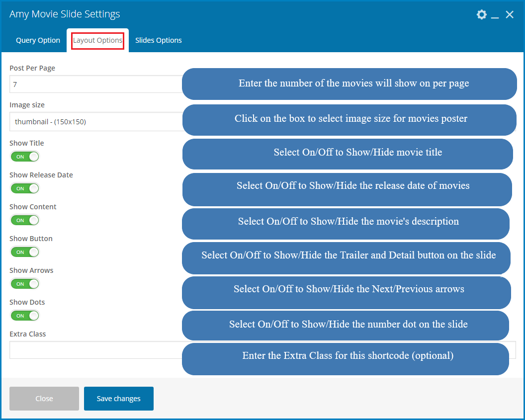The image size is (525, 420).
Task: Switch off the Show Dots toggle
Action: pos(25,316)
